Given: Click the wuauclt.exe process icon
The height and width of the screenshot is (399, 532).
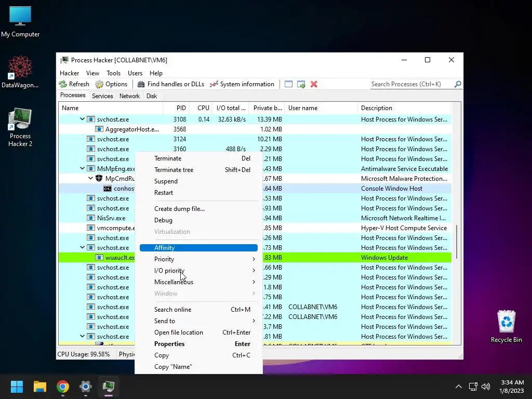Looking at the screenshot, I should (99, 258).
